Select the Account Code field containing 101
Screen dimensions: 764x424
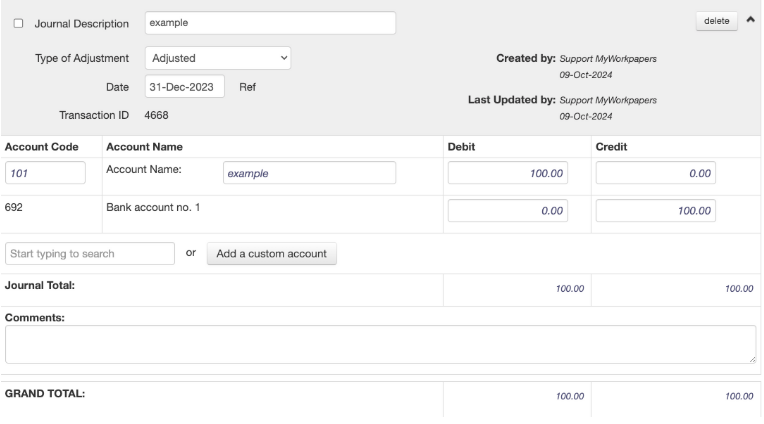45,173
